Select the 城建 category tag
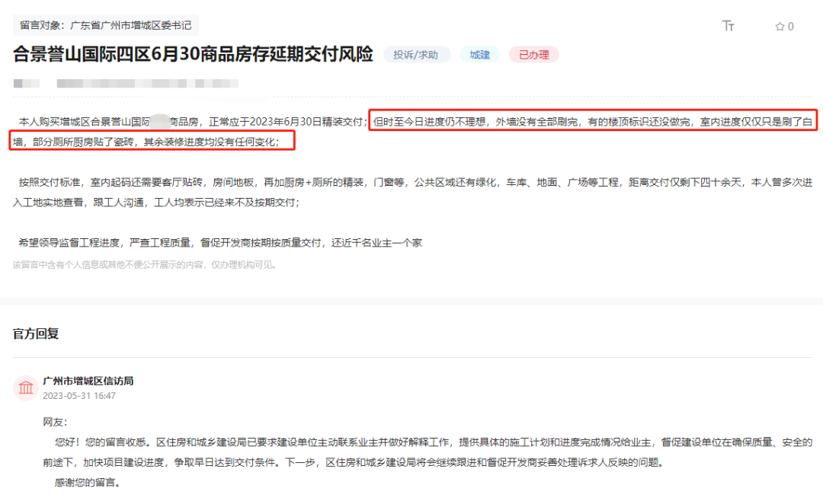823x504 pixels. 479,54
